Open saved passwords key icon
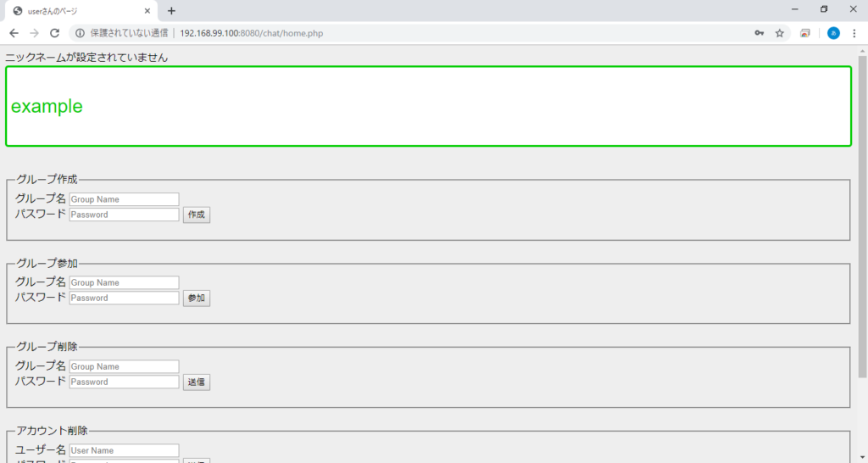This screenshot has width=868, height=463. pos(759,33)
